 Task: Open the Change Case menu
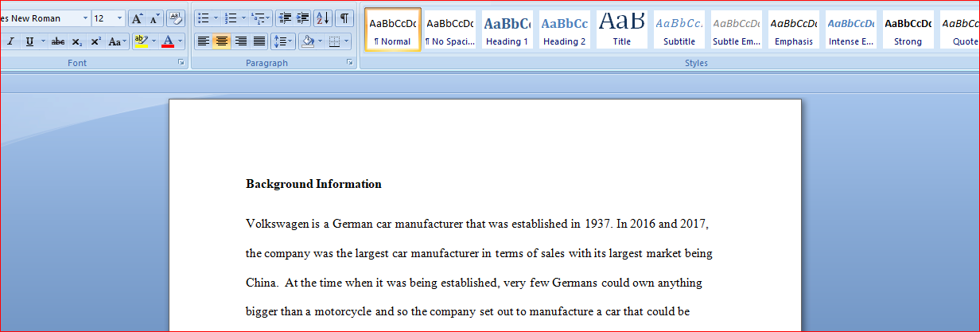117,41
